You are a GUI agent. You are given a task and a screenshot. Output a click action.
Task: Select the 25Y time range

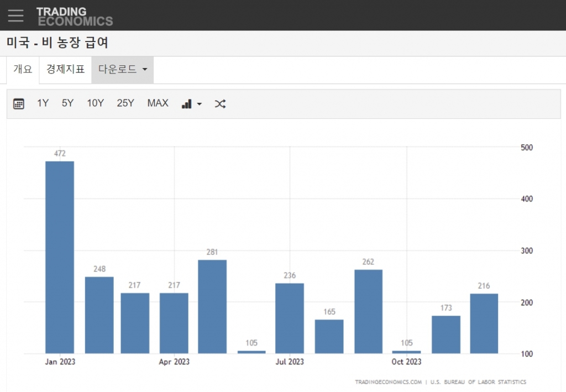(125, 103)
